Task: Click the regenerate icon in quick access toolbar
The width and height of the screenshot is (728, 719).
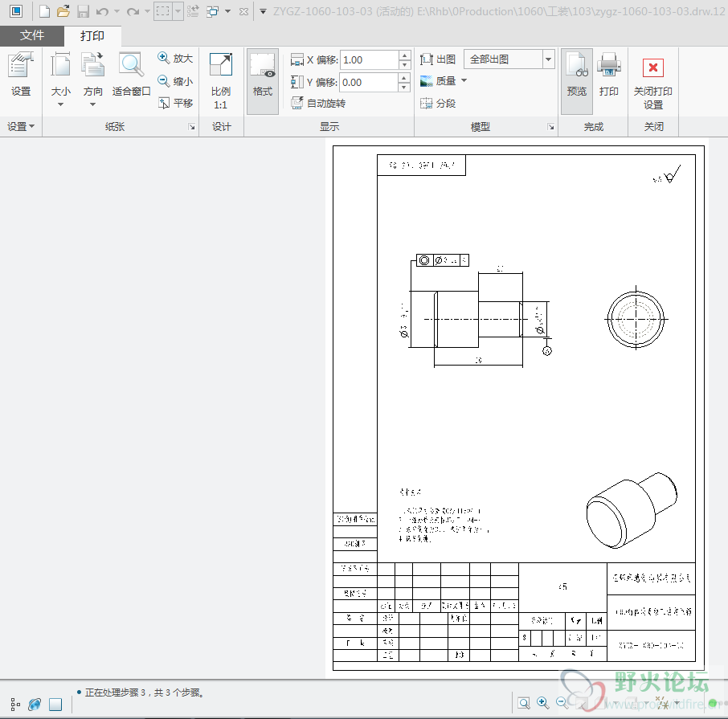Action: [193, 11]
